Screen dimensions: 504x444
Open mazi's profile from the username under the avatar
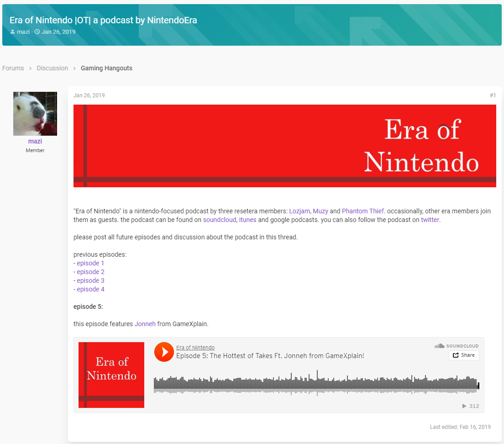(35, 141)
